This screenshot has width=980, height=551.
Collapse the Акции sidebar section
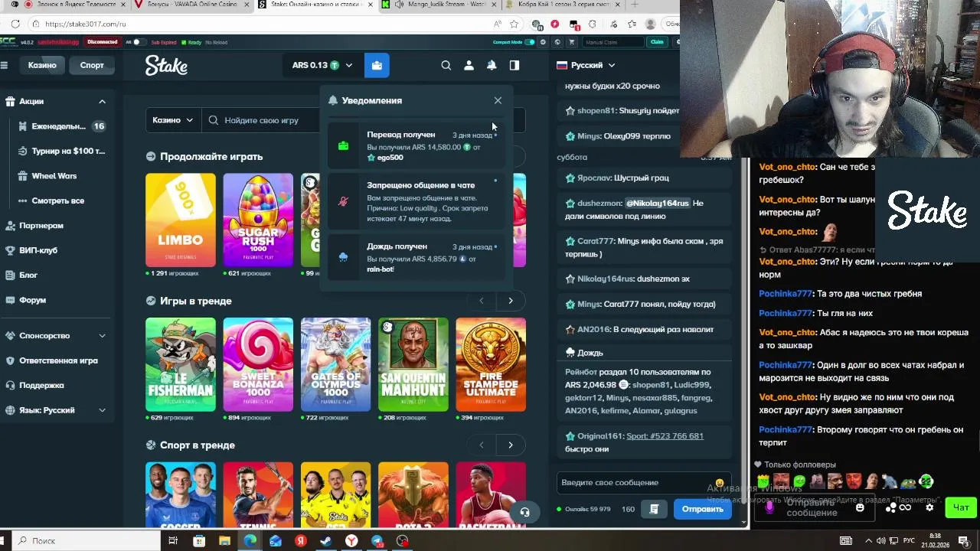102,101
